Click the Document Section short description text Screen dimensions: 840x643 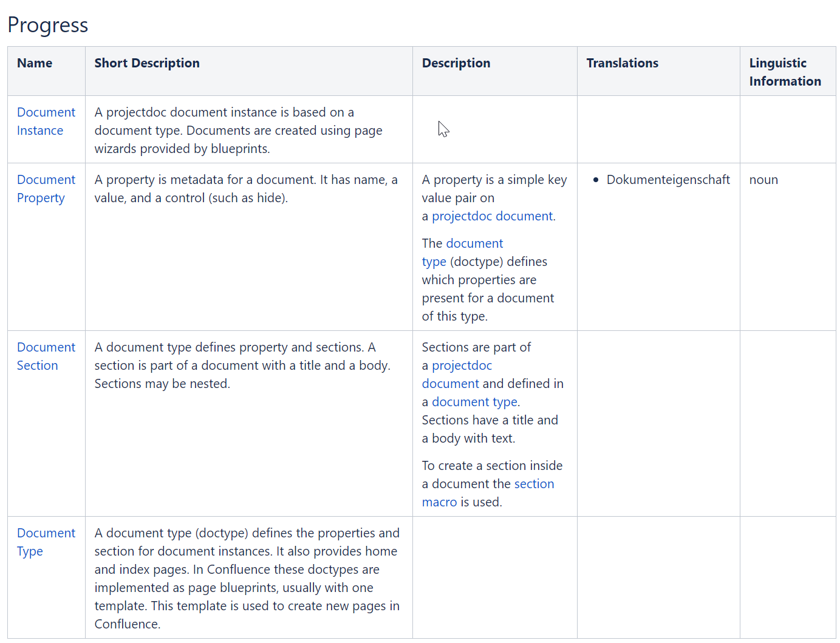[x=242, y=366]
